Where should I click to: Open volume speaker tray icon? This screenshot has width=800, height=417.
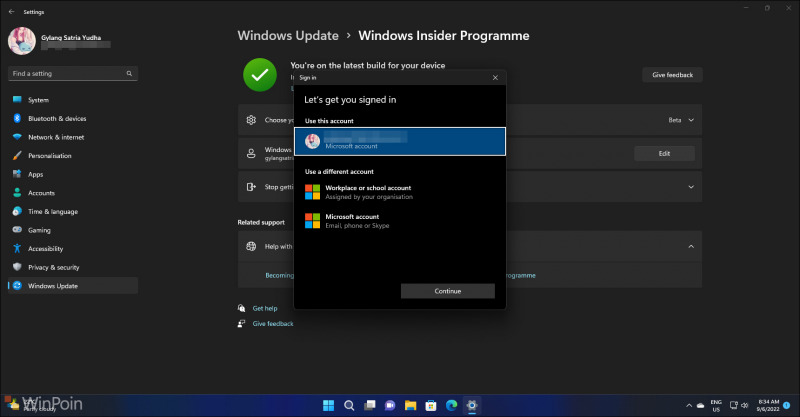tap(744, 406)
